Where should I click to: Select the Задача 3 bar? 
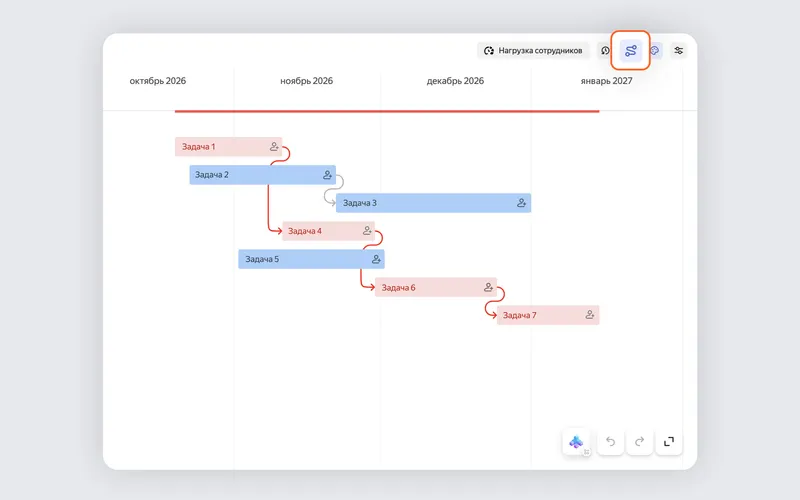pos(434,203)
